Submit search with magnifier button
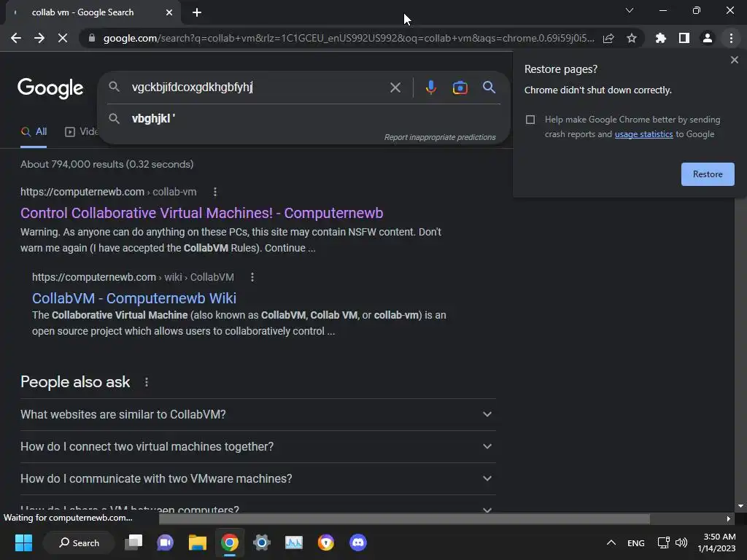This screenshot has height=560, width=747. 489,87
